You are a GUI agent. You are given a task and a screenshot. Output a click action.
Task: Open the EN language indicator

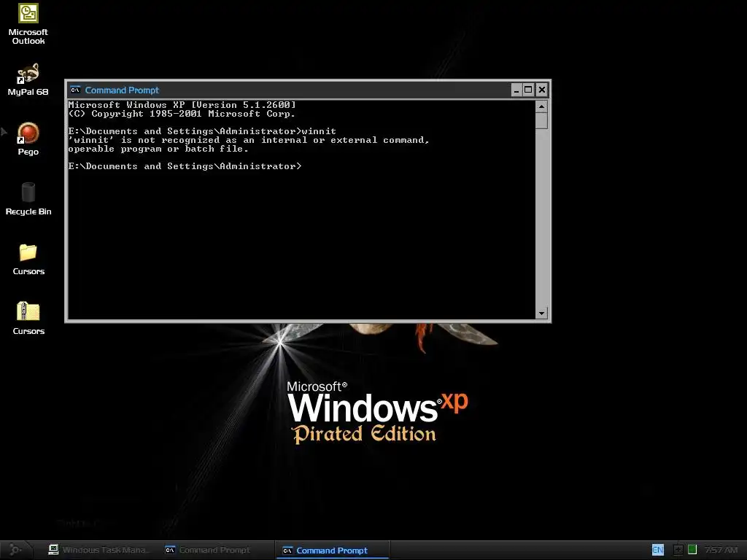click(657, 550)
